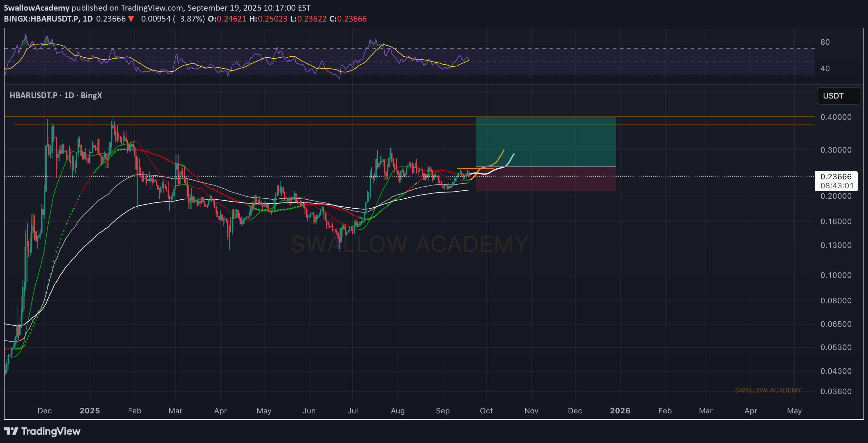Click the 0.05300 price axis label
This screenshot has width=868, height=443.
(x=836, y=347)
